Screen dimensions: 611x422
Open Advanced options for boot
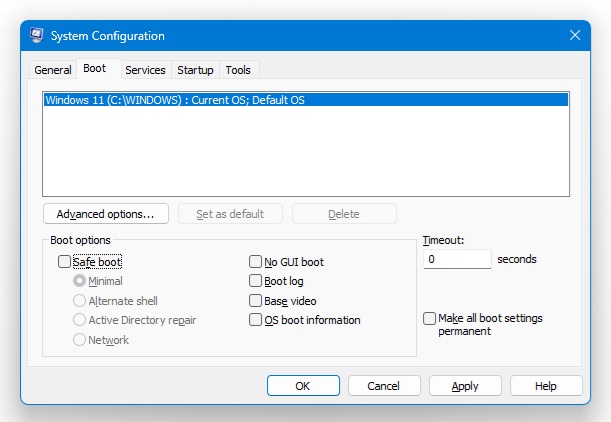click(x=105, y=214)
